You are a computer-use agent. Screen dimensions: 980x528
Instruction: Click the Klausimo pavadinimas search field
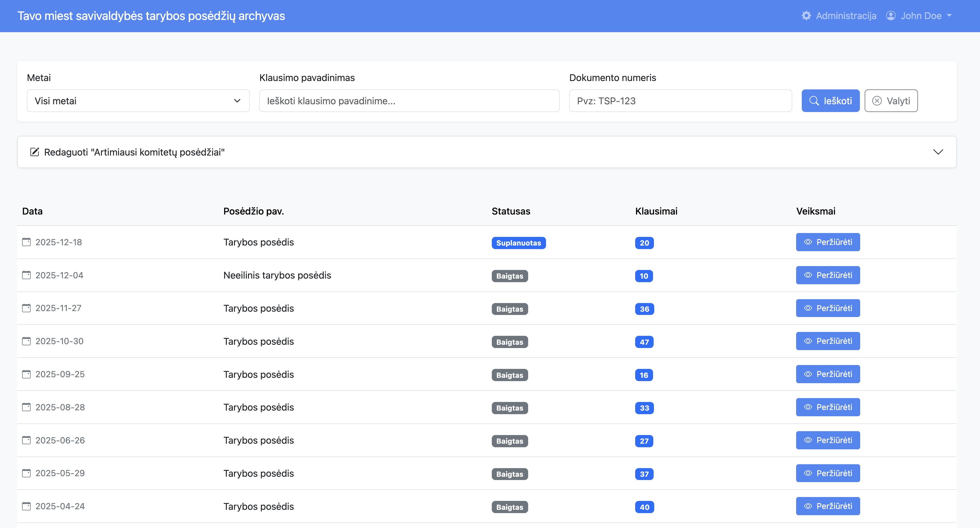[x=409, y=101]
